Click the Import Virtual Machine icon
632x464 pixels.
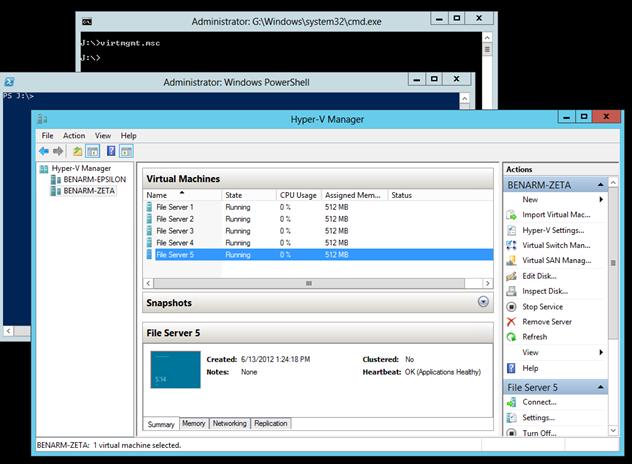click(x=511, y=215)
